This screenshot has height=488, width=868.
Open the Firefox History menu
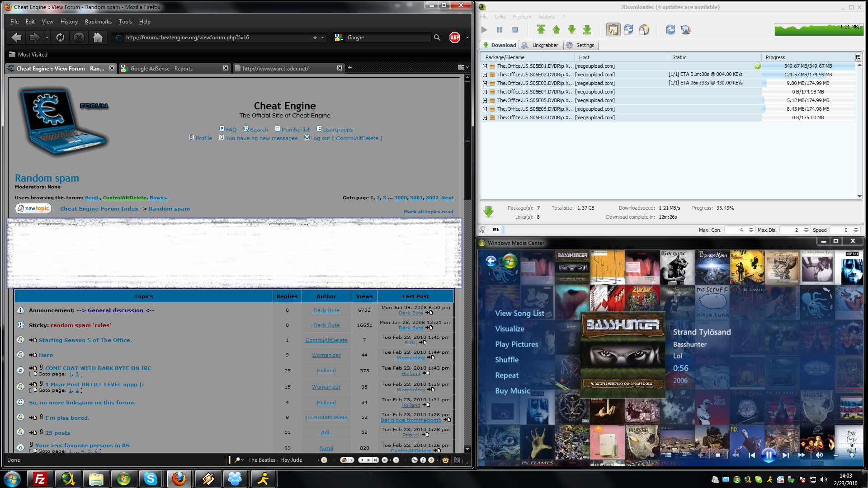(69, 22)
